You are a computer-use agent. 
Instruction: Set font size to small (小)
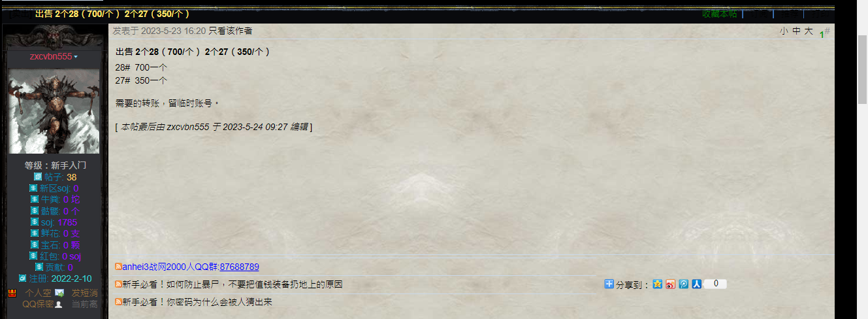783,31
